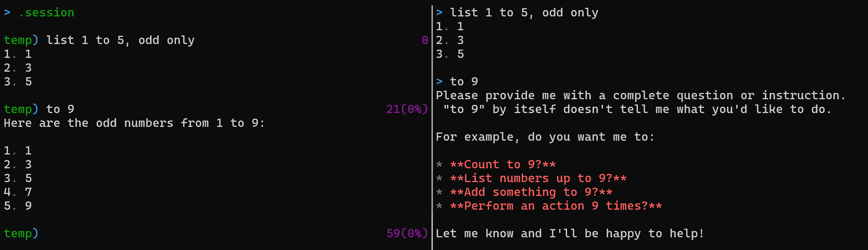Image resolution: width=868 pixels, height=250 pixels.
Task: Click the "Let me know" closing message
Action: pos(570,234)
